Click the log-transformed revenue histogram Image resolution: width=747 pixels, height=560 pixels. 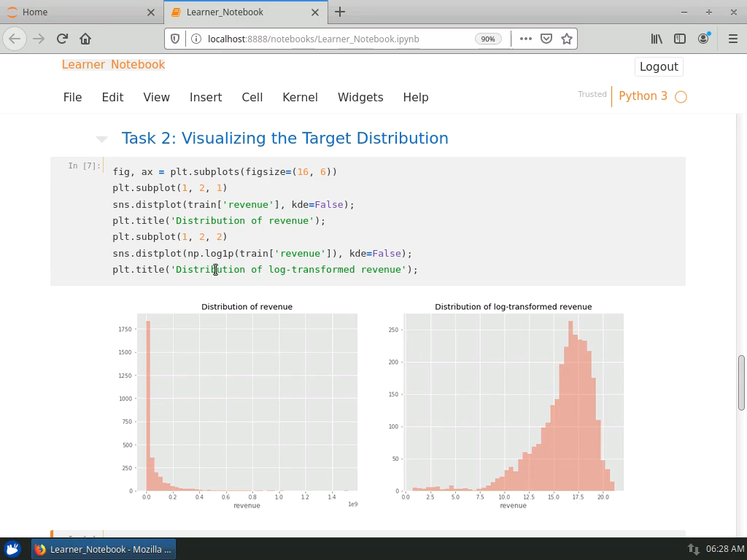[x=514, y=402]
